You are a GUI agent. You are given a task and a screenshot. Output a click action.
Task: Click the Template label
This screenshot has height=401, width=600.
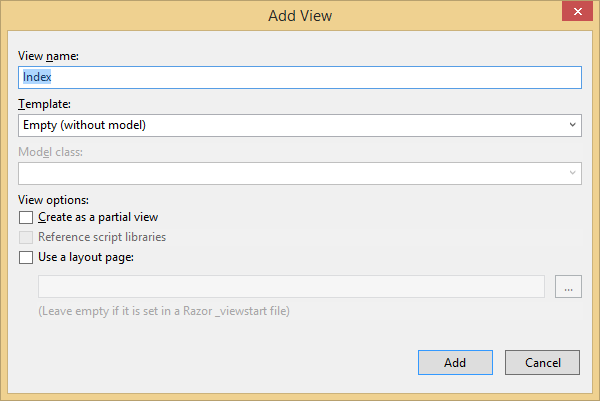tap(44, 104)
